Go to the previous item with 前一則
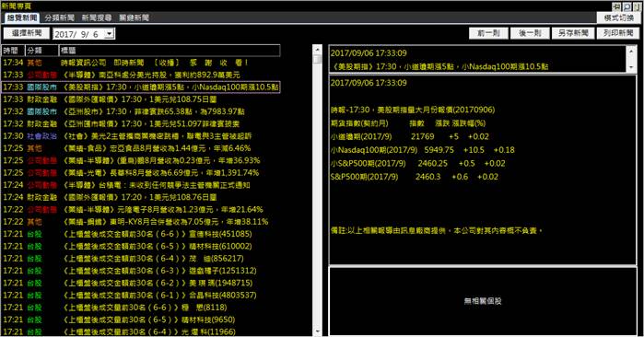 488,33
